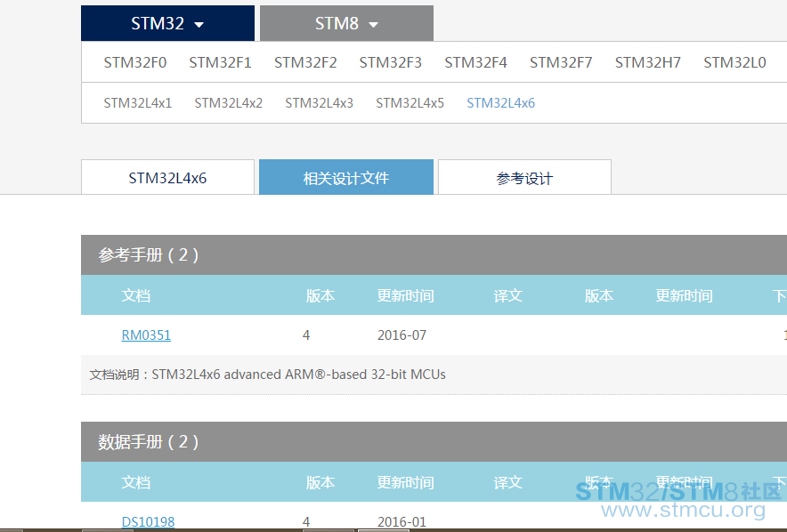Click first 版本 column header in 数据手册
Screen dimensions: 787x532
coord(320,482)
